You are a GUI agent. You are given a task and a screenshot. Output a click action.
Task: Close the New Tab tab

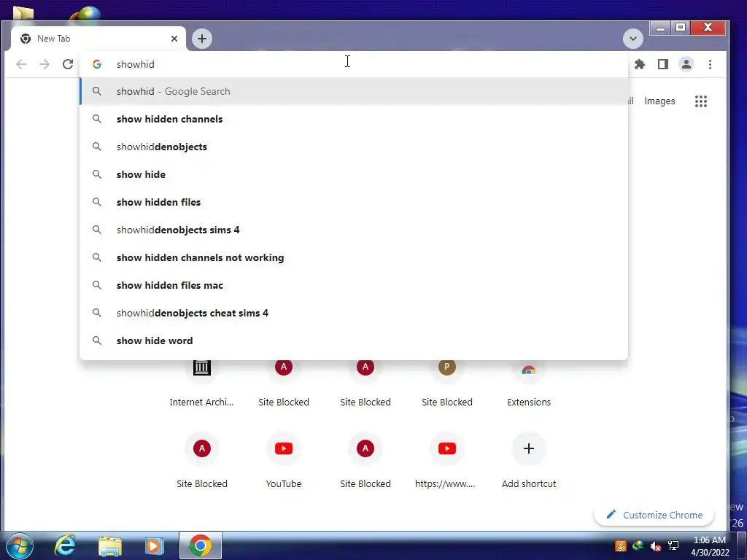[174, 39]
